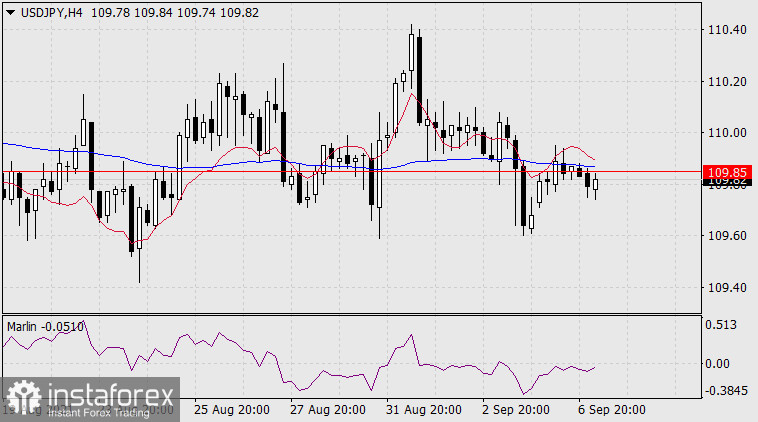Select the red 109.85 current price tag
758x422 pixels.
[727, 172]
